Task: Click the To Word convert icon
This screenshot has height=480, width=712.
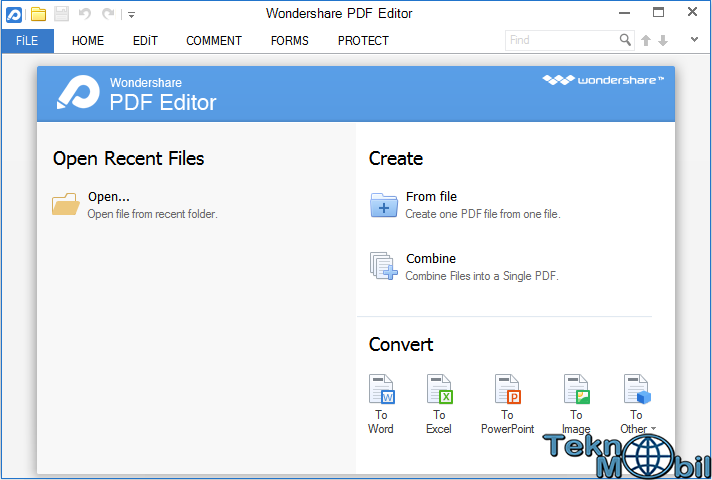Action: point(381,389)
